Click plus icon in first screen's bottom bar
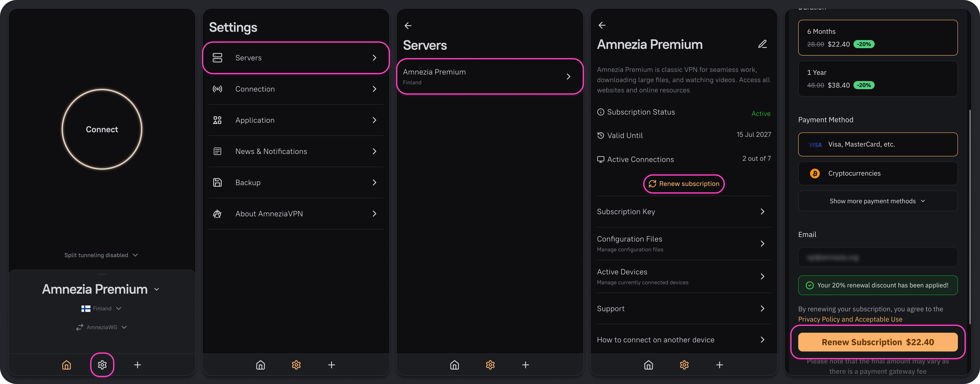The height and width of the screenshot is (384, 980). click(x=138, y=365)
